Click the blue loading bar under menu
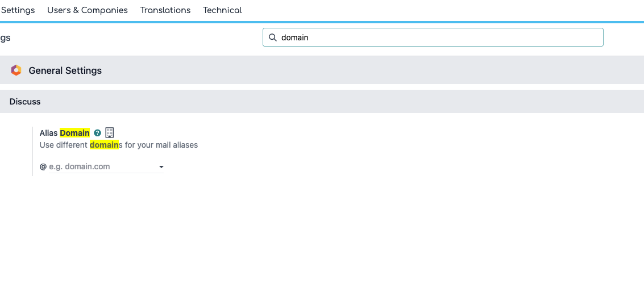644x288 pixels. coord(322,22)
